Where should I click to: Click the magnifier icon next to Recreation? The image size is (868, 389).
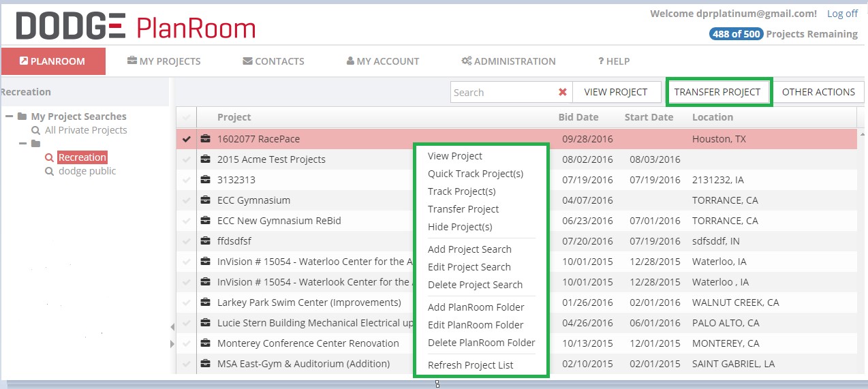click(49, 158)
